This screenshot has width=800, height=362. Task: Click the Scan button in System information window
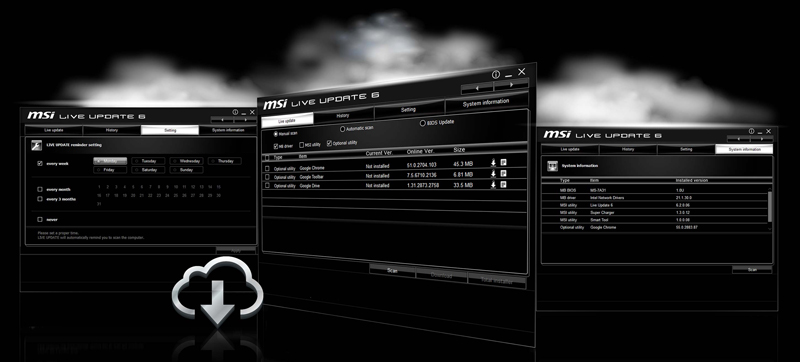(752, 270)
